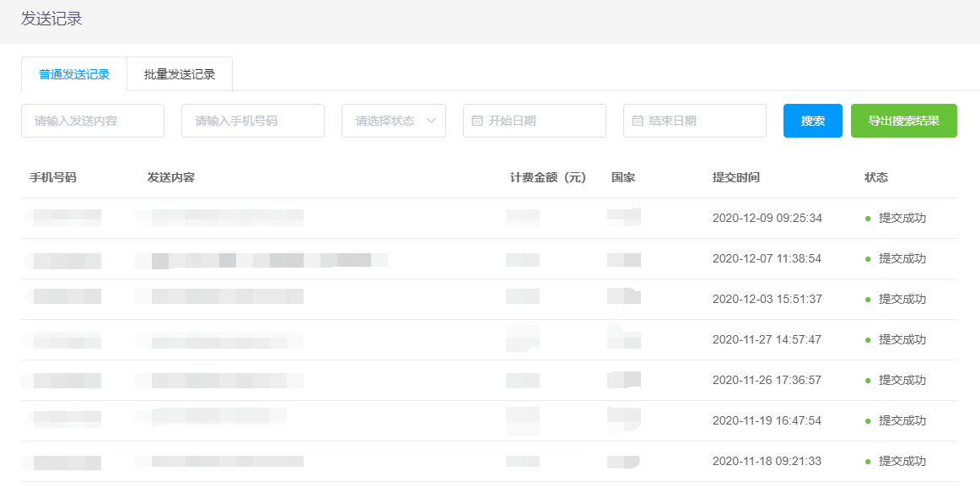Focus the 请输入手机号码 input field
Screen dimensions: 980x498
click(x=253, y=121)
